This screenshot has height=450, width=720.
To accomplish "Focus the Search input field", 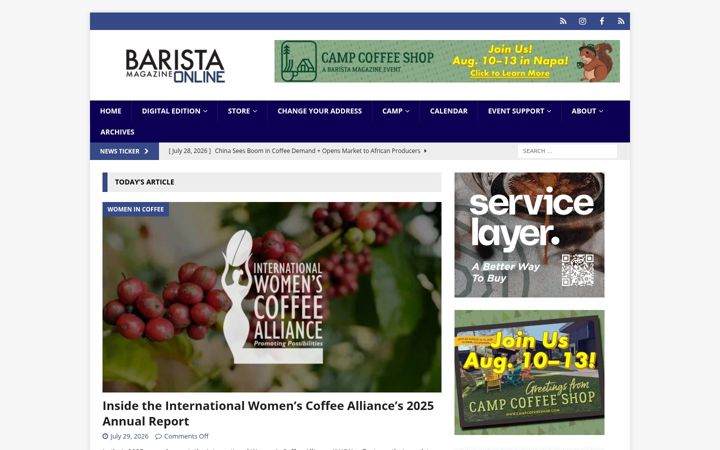I will pos(567,151).
